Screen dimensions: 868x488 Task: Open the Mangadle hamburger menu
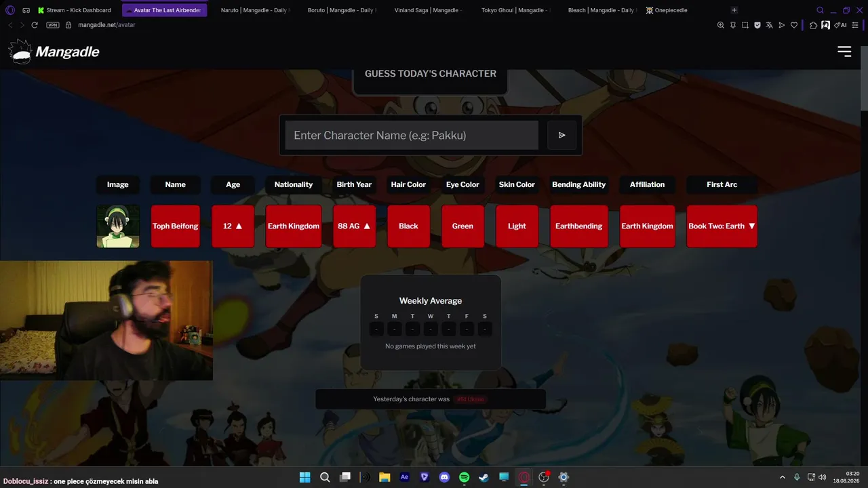pos(844,52)
